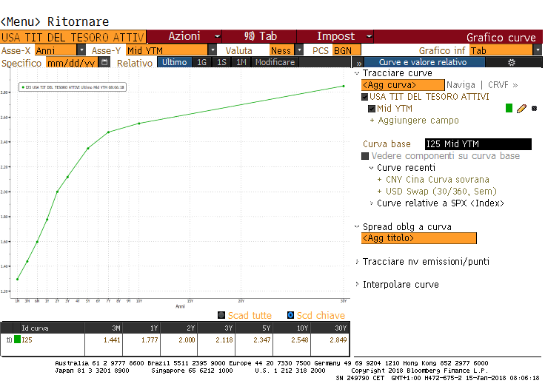Click the 1Y value 1.777
Screen dimensions: 545x392
coord(150,340)
